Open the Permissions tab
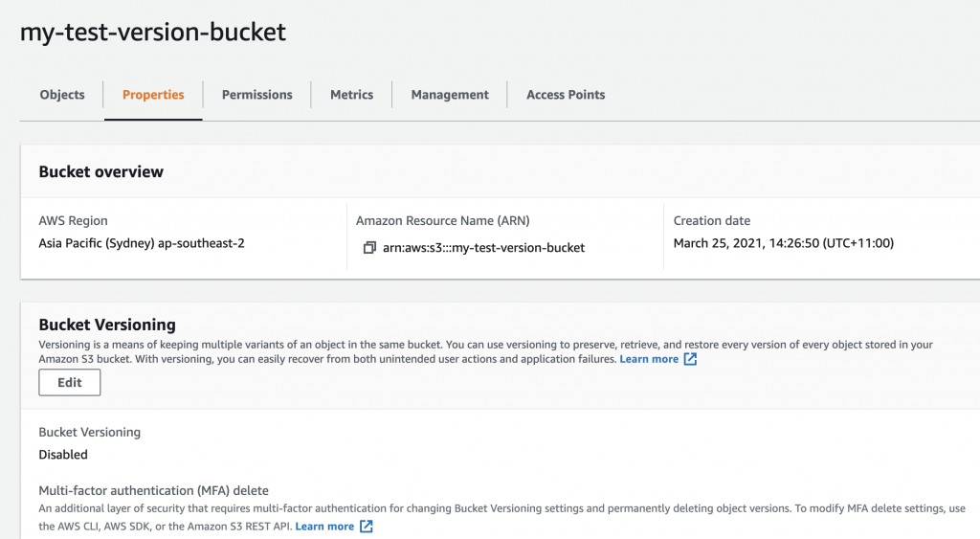This screenshot has height=539, width=980. click(256, 95)
